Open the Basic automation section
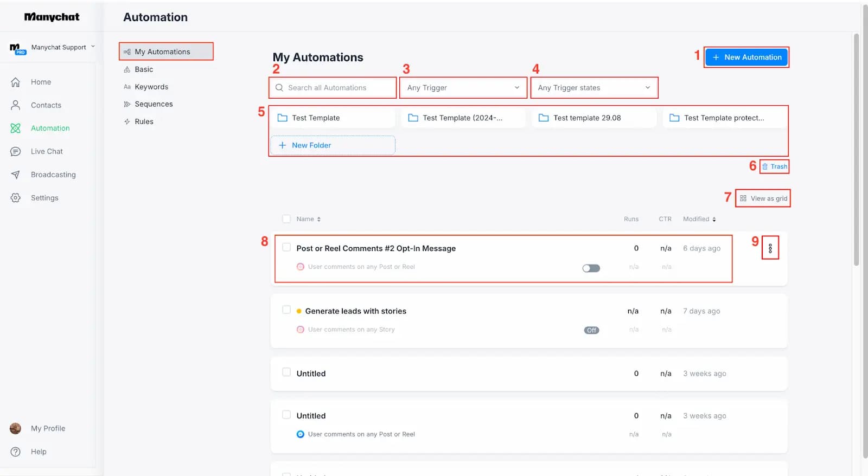This screenshot has width=868, height=476. [144, 69]
